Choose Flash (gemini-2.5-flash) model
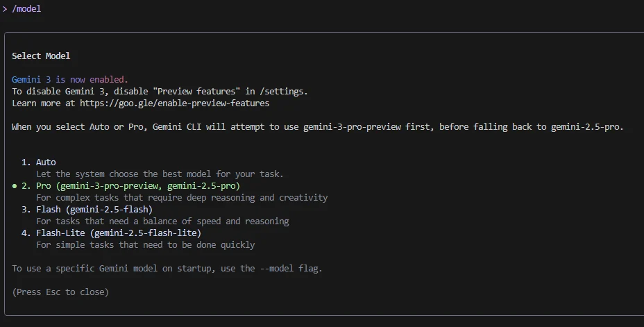The width and height of the screenshot is (644, 327). (94, 210)
